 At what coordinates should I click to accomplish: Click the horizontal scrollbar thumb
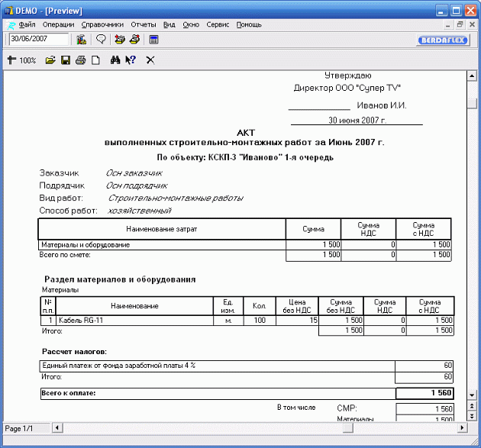click(x=348, y=427)
